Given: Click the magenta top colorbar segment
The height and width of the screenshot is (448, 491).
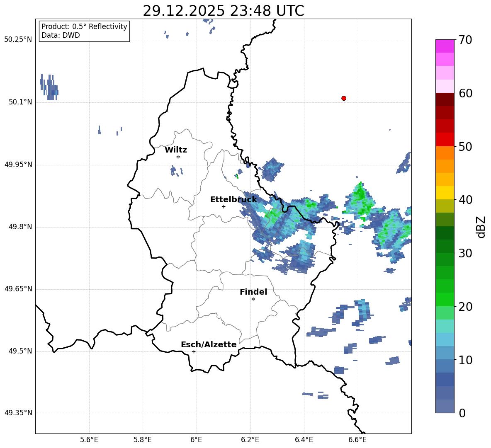Looking at the screenshot, I should point(445,46).
